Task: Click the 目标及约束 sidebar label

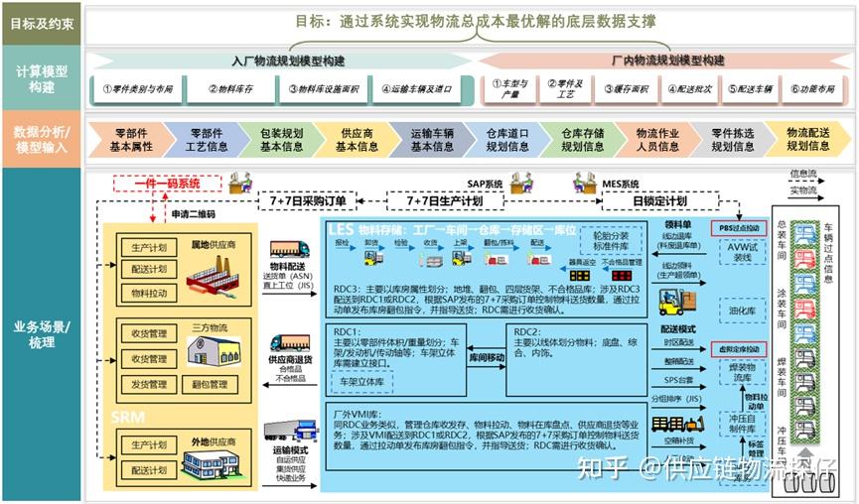Action: coord(42,24)
